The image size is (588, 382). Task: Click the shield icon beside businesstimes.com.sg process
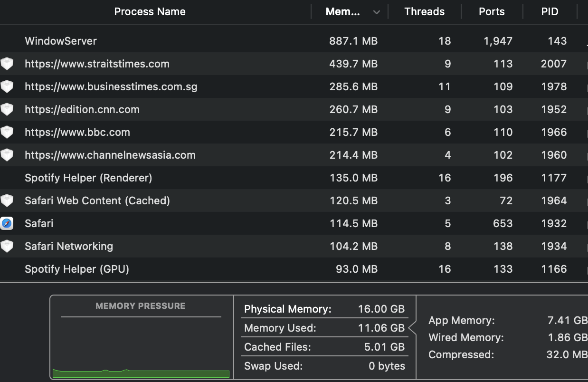[7, 86]
